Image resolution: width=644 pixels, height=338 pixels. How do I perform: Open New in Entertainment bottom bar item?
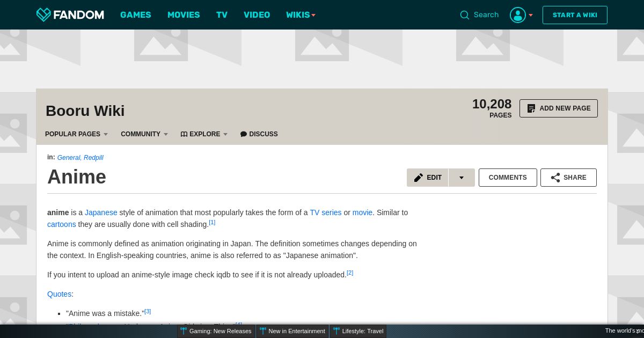point(292,331)
